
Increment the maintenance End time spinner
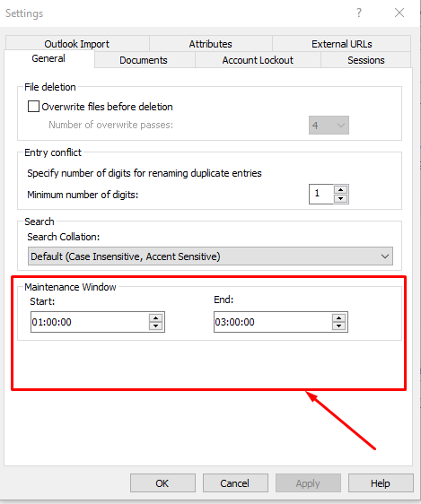pos(339,318)
